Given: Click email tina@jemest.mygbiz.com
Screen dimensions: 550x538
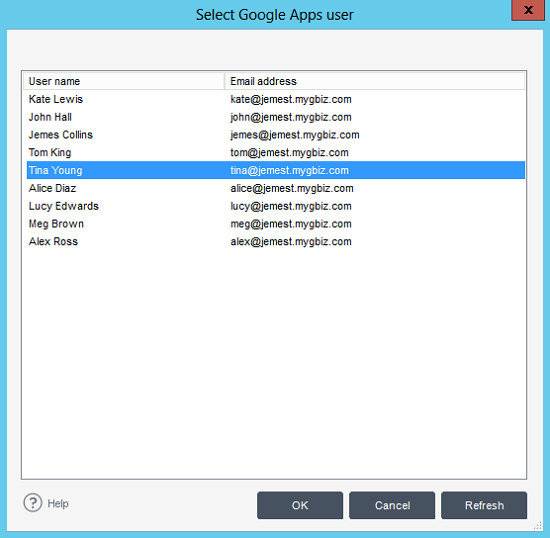Looking at the screenshot, I should pyautogui.click(x=289, y=170).
